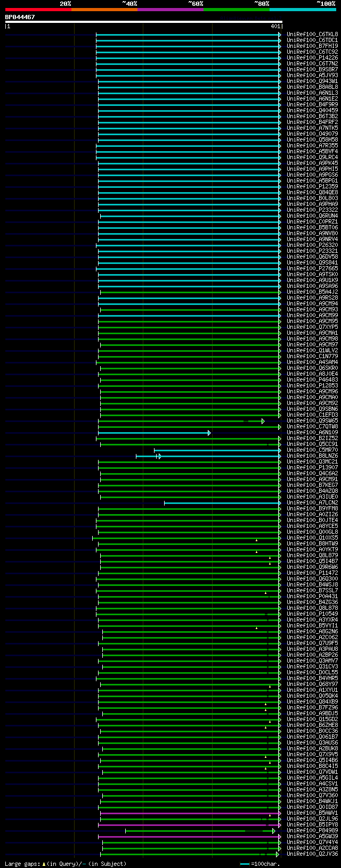Select label UniRef100_A9CM94
Screen dimensions: 341x868
[312, 303]
